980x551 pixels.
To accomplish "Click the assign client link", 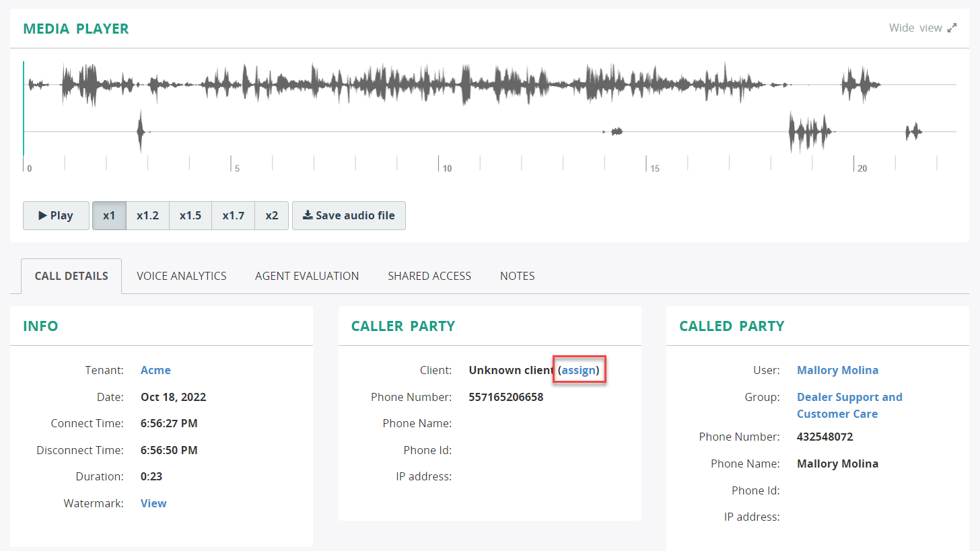I will pos(579,370).
